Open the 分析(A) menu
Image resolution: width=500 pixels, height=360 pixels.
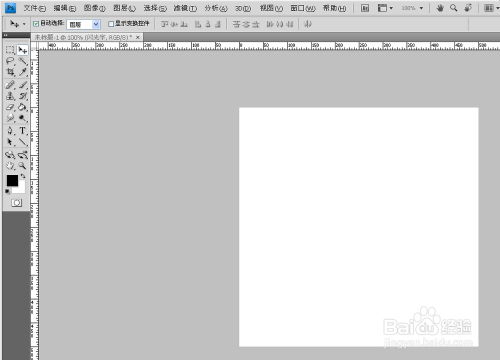[x=216, y=8]
